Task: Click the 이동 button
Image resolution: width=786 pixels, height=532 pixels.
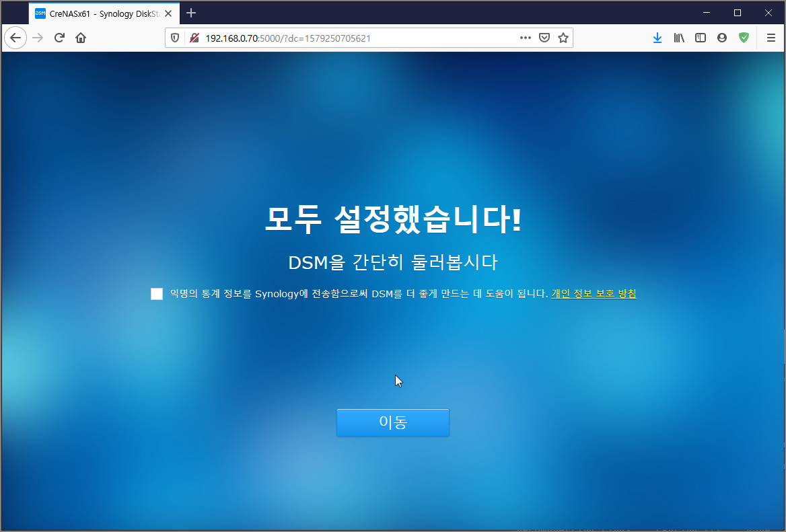Action: point(393,422)
